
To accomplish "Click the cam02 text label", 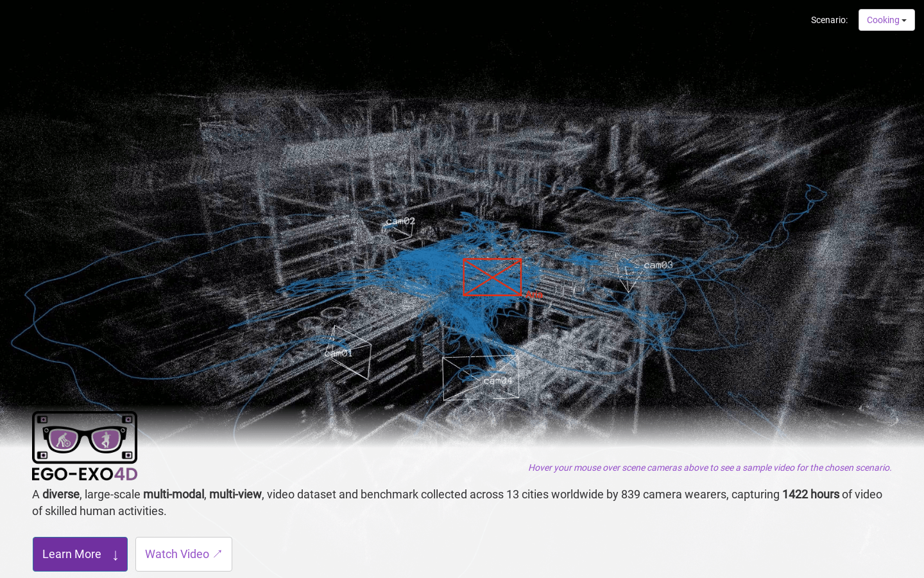I will pos(400,221).
